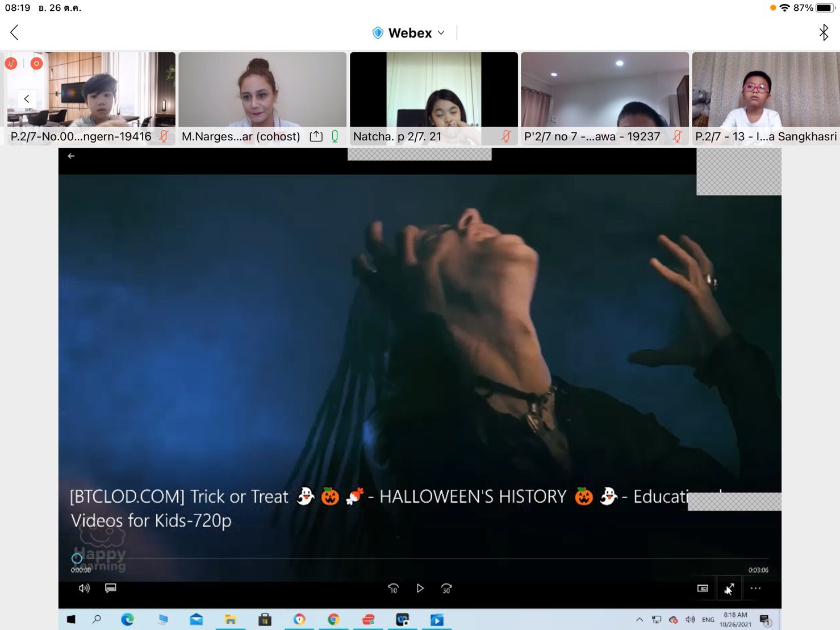Open the subtitles and captions menu
Viewport: 840px width, 630px height.
(x=111, y=588)
